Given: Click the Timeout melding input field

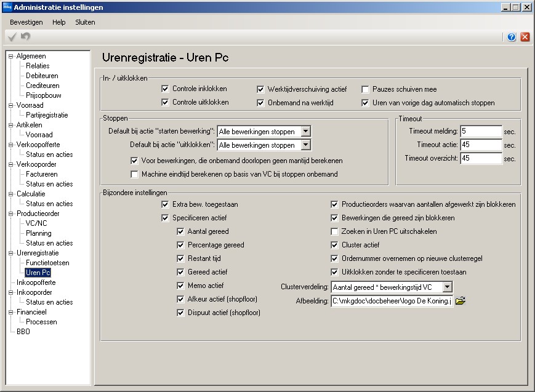Looking at the screenshot, I should [481, 131].
